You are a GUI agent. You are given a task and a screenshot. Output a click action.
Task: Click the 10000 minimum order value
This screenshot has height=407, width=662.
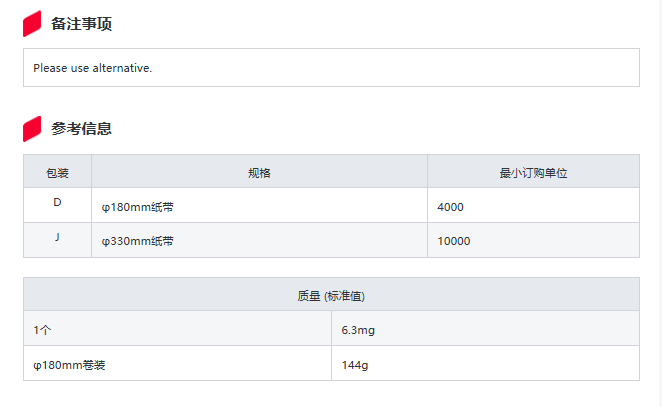454,241
